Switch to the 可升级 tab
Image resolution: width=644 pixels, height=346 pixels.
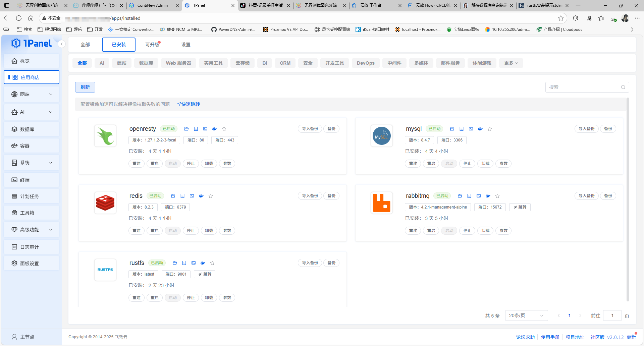coord(152,45)
